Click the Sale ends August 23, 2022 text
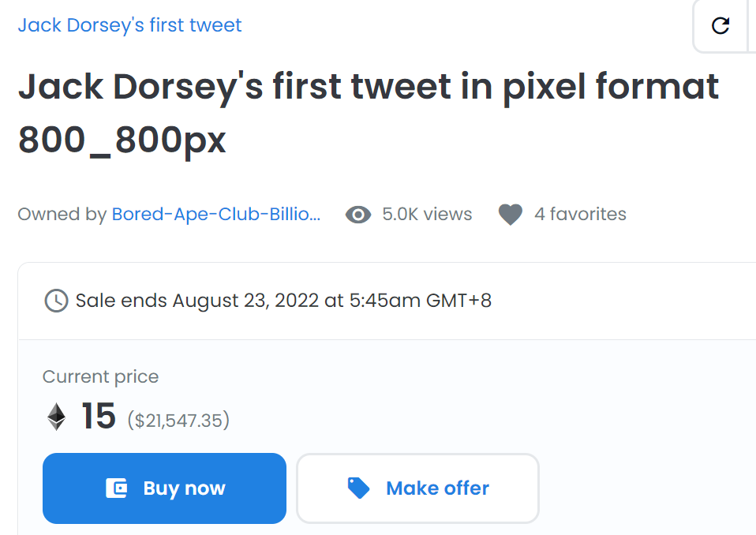Viewport: 756px width, 535px height. (x=283, y=301)
